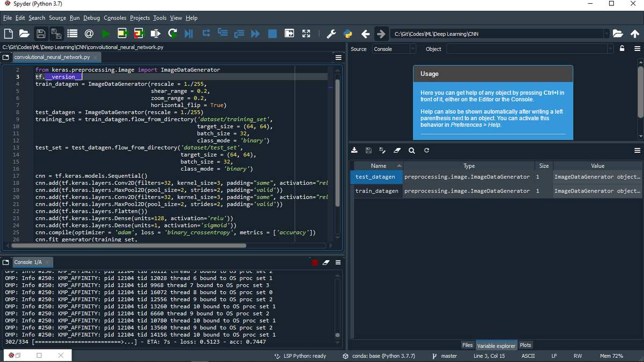Open file using folder toolbar icon
This screenshot has height=362, width=644.
click(x=25, y=33)
